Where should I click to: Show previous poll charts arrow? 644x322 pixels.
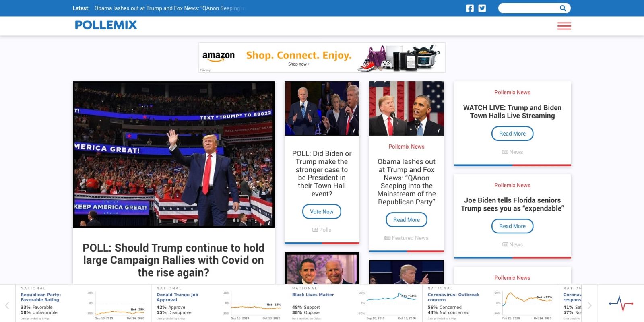(7, 305)
